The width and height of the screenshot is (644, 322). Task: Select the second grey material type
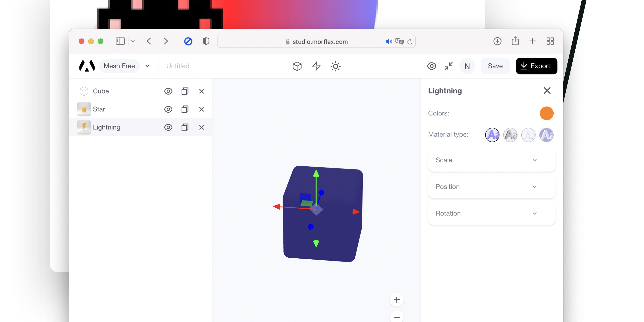(510, 135)
